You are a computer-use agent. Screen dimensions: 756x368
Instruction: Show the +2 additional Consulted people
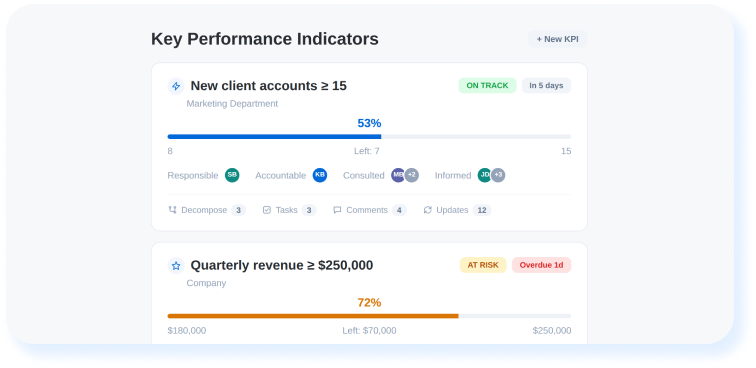(412, 175)
